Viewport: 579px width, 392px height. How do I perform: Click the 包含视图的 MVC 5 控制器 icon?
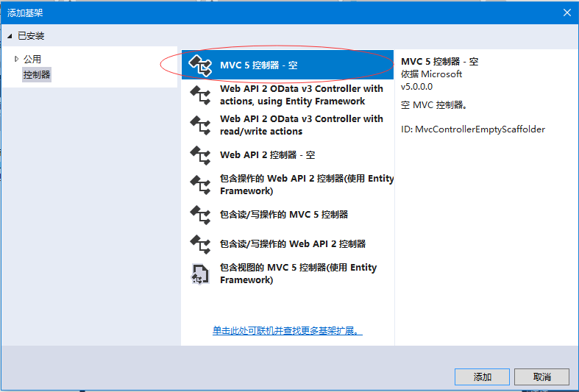(x=200, y=274)
